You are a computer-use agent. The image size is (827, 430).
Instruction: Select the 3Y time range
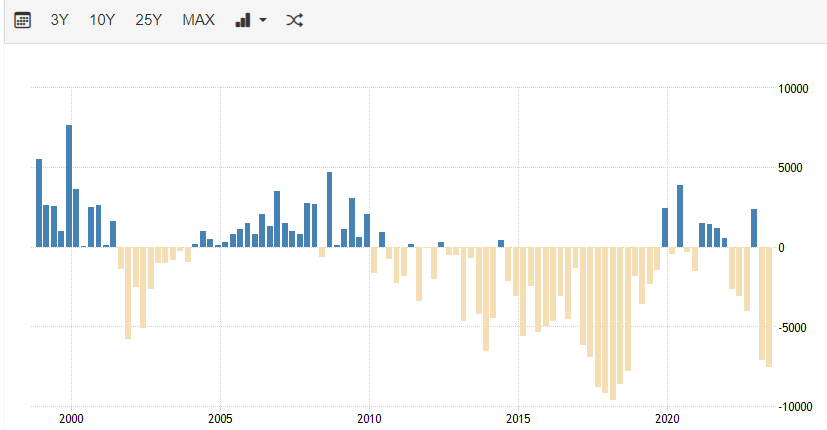[x=60, y=20]
